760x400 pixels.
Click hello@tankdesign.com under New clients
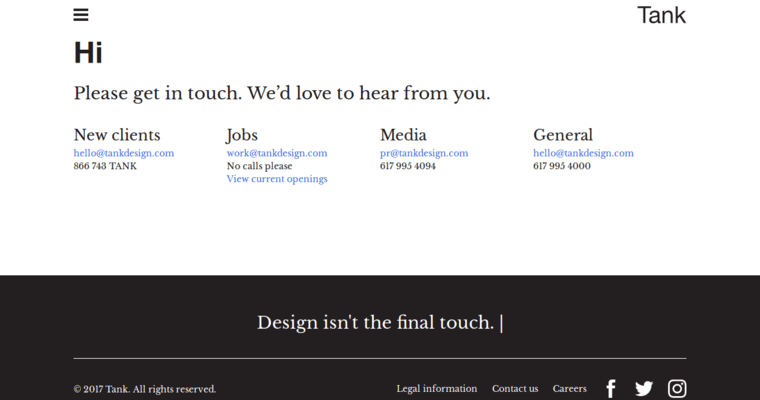[x=124, y=153]
